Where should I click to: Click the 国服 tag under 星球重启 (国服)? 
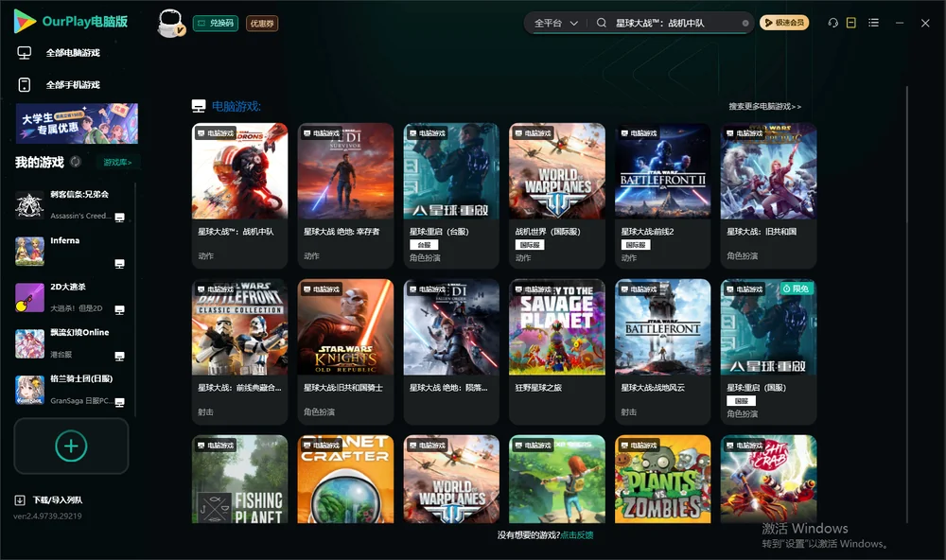[742, 401]
